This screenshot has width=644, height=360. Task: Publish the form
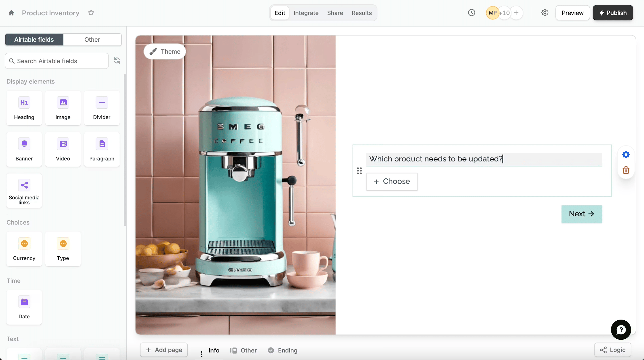[x=613, y=13]
